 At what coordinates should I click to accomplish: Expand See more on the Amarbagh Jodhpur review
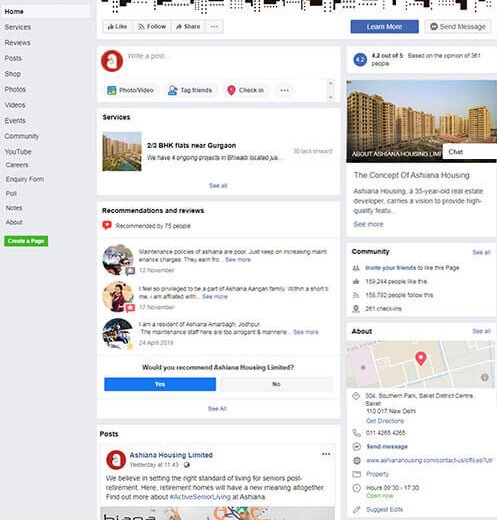(306, 332)
